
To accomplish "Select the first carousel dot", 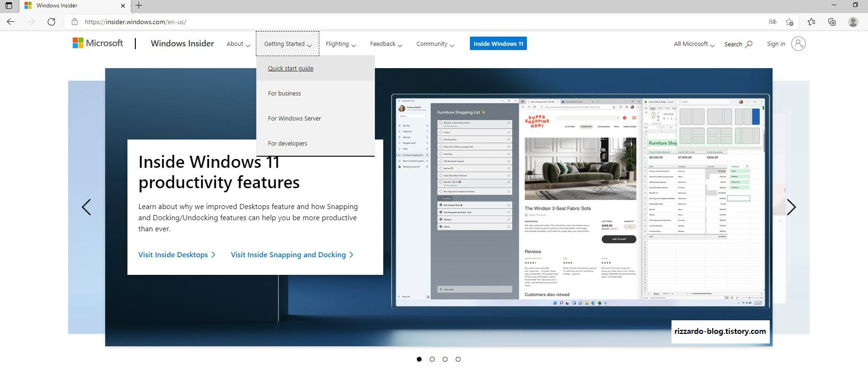I will 419,359.
